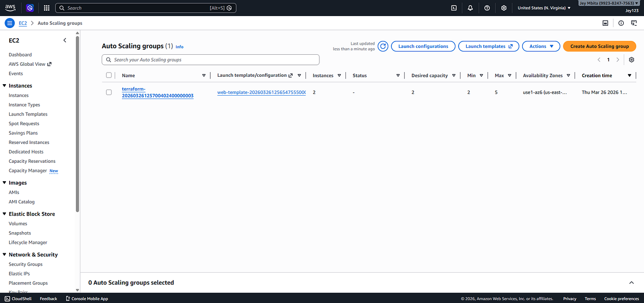Open the region selector N. Virginia
644x303 pixels.
tap(544, 8)
